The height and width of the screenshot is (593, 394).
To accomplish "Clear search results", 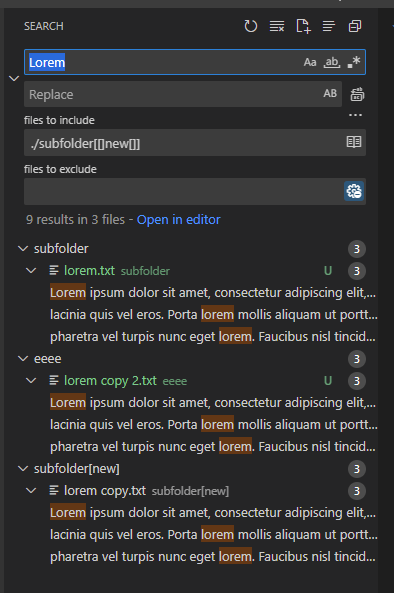I will tap(277, 26).
